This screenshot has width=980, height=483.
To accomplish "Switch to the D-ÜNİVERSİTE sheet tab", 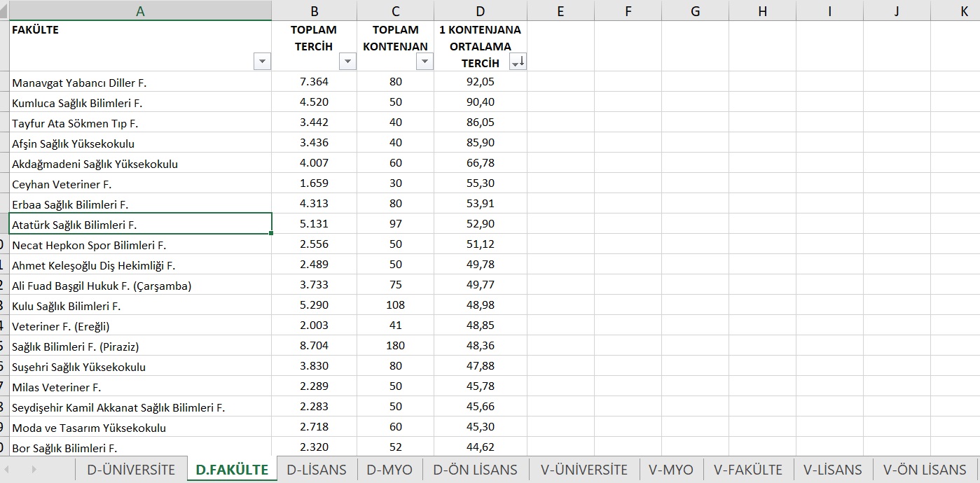I will coord(131,470).
